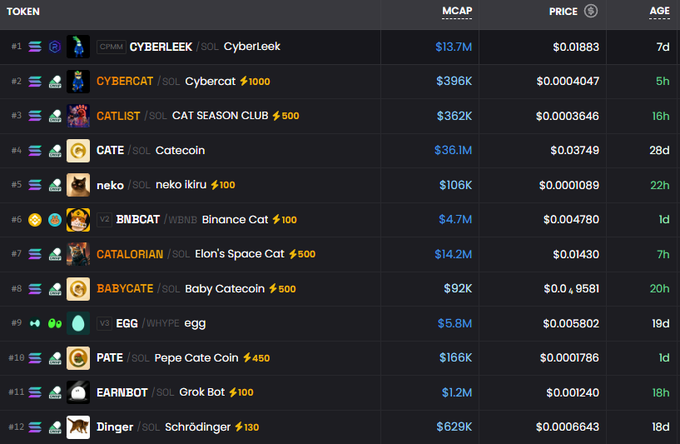Click the $629K market cap for Dinger
Screen dimensions: 680x444
pos(454,427)
